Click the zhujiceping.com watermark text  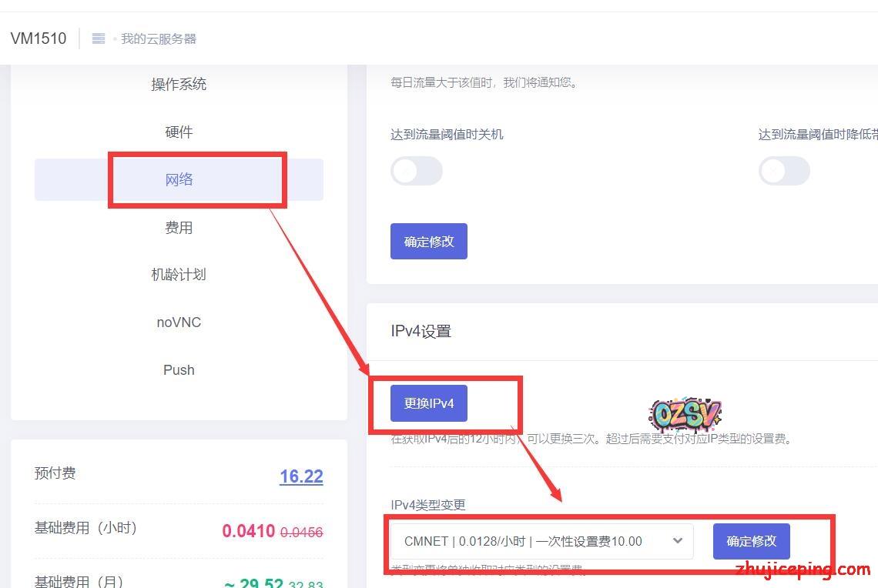(803, 570)
